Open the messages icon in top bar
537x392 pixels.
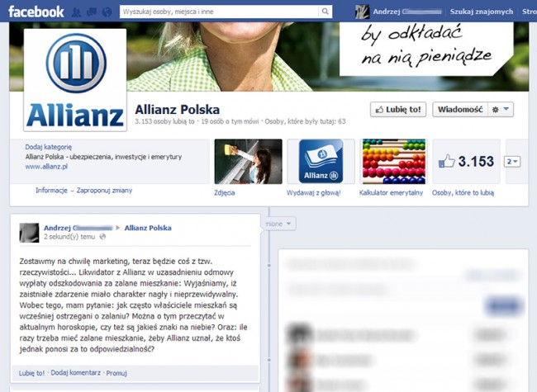[92, 12]
